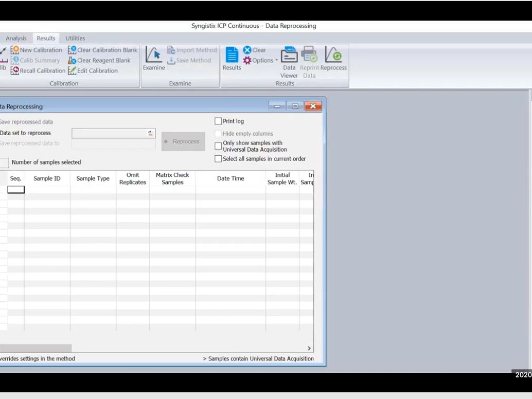Screen dimensions: 532x399
Task: Close the Data Reprocessing window
Action: pyautogui.click(x=313, y=106)
